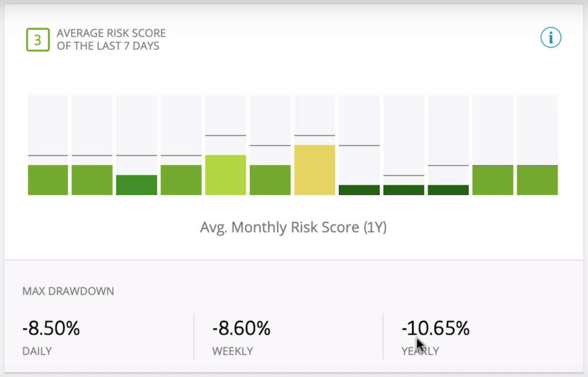
Task: Select the green risk score badge showing 3
Action: coord(37,40)
